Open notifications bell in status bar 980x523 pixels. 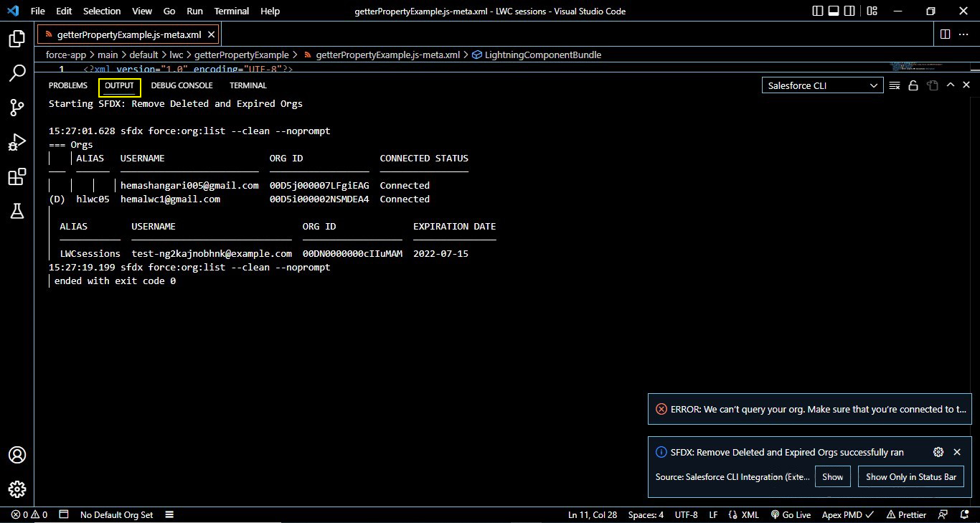coord(963,515)
